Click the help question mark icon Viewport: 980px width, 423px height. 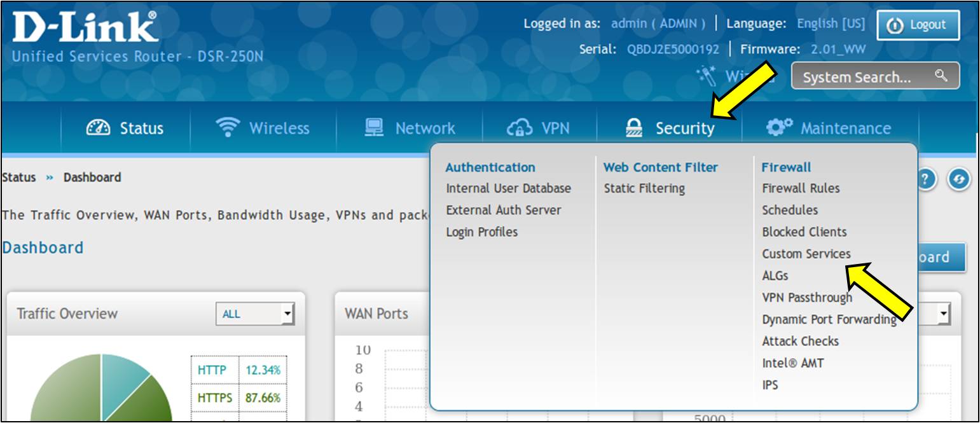click(x=927, y=181)
